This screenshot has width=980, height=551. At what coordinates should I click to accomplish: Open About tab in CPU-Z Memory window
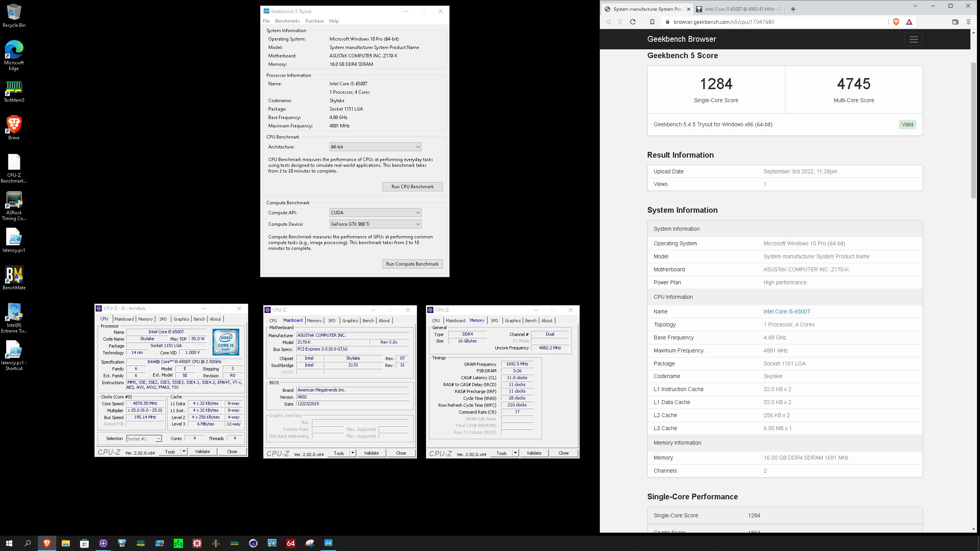(547, 321)
